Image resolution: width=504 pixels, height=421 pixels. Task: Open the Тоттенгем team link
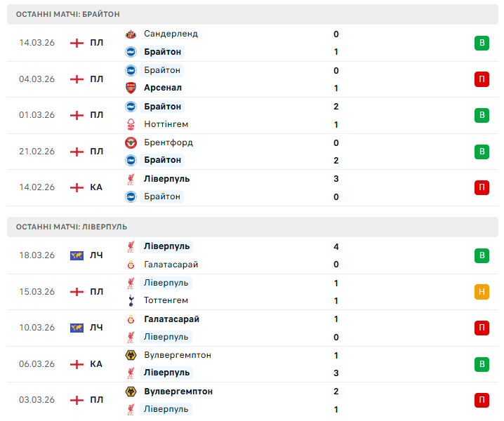166,300
